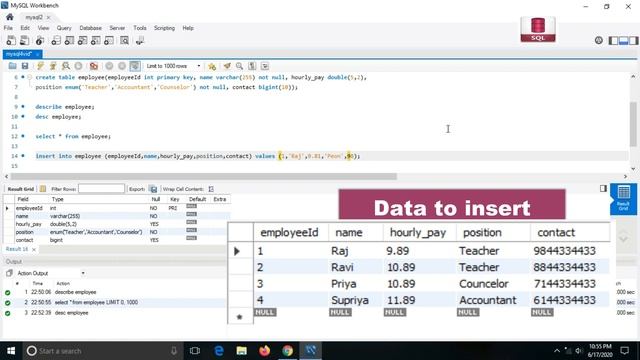
Task: Toggle the result side panel visibility icon
Action: click(x=603, y=188)
